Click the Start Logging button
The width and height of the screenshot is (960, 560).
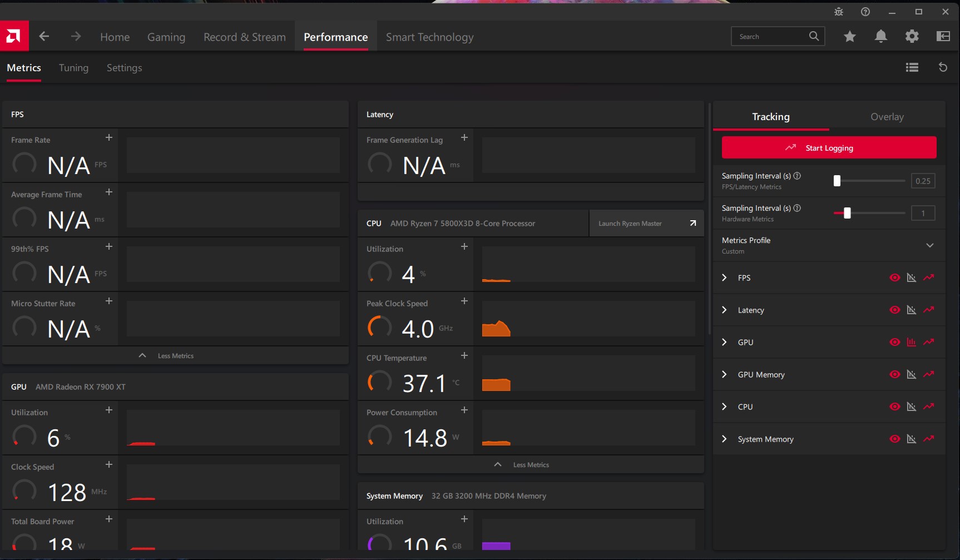tap(829, 147)
